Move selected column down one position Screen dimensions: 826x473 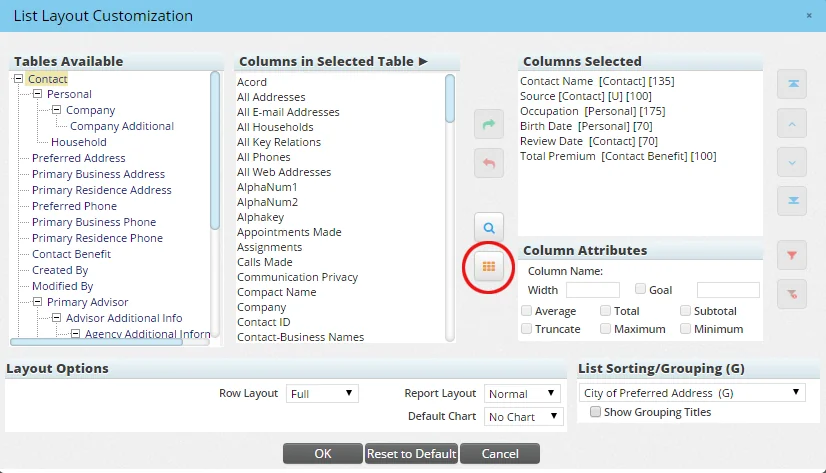[791, 162]
